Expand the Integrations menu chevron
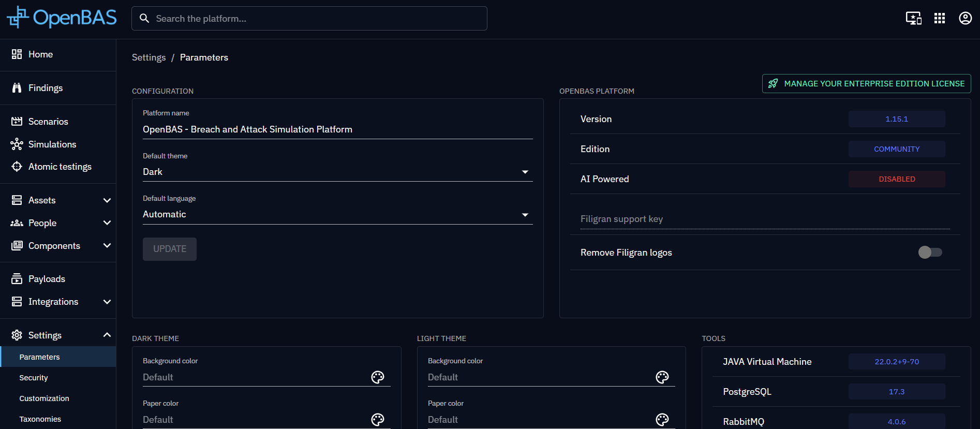 [107, 302]
